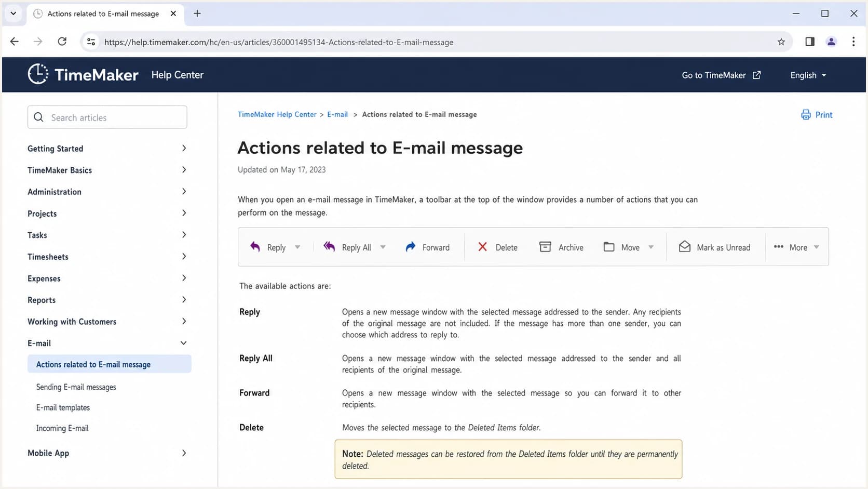Click the bold "Reply All" definition term
The image size is (868, 489).
click(x=256, y=358)
